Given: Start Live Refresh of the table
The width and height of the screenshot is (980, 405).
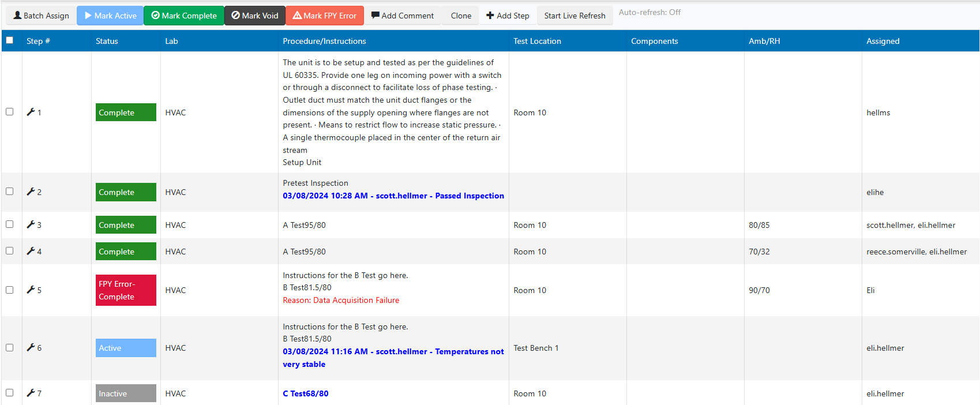Looking at the screenshot, I should [575, 16].
